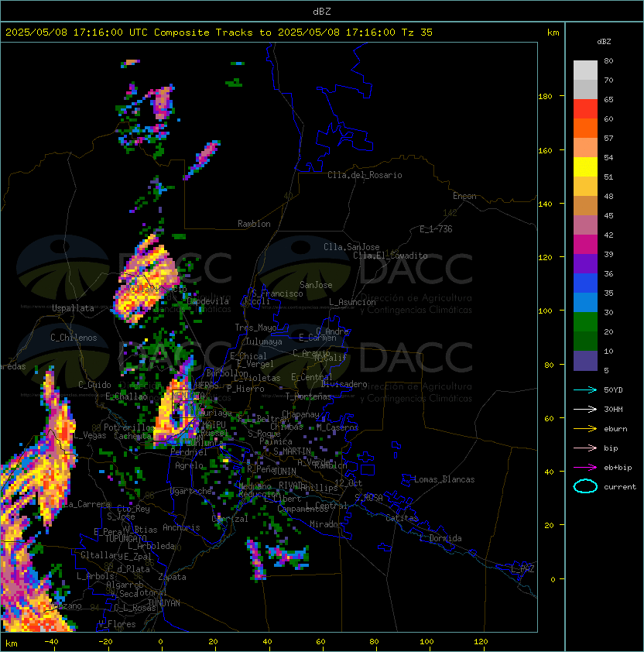Click the 'Lomas_Blancas' map label
Viewport: 644px width, 652px height.
coord(444,479)
